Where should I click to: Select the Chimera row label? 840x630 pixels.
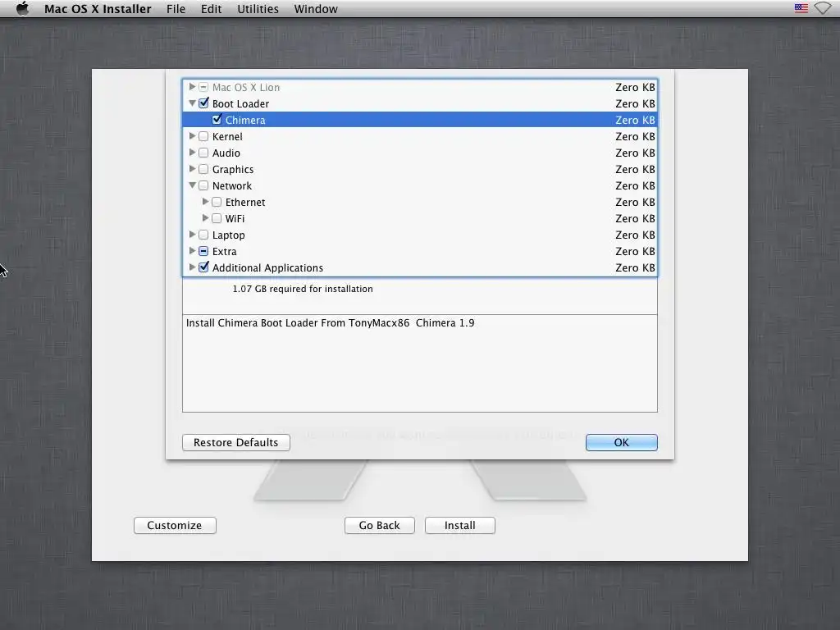[245, 120]
